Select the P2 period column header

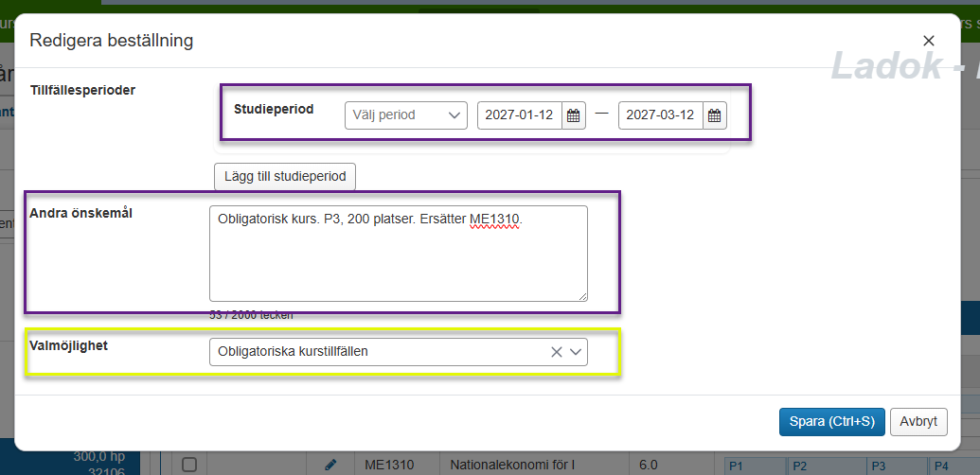coord(826,466)
